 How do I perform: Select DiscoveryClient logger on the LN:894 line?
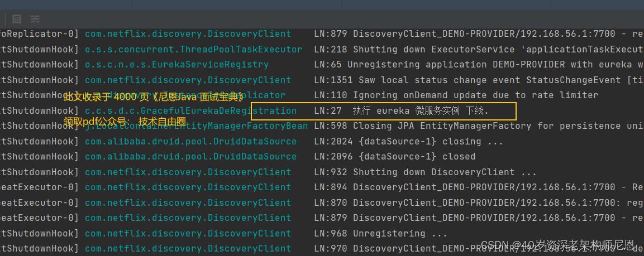pos(188,187)
